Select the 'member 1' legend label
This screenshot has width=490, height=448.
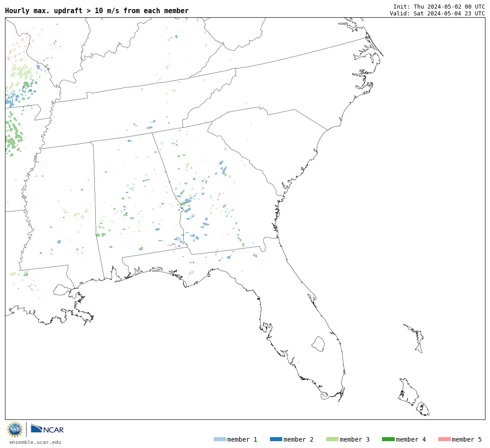(x=242, y=439)
